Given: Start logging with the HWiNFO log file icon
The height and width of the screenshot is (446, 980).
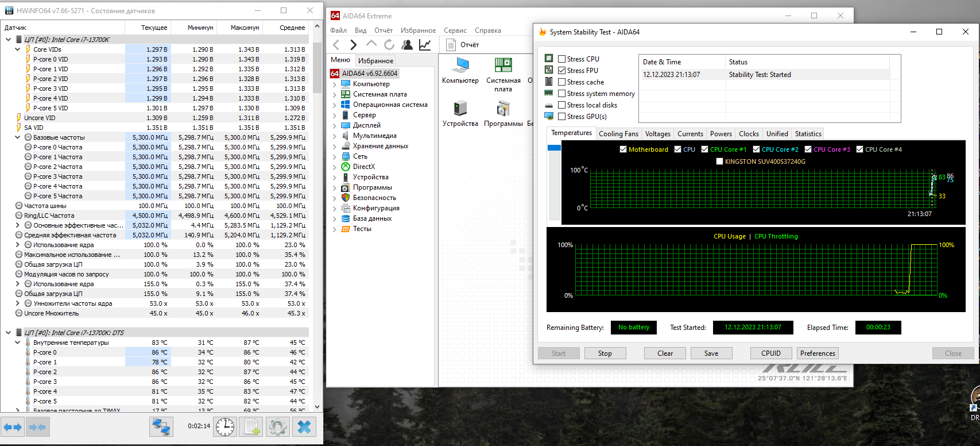Looking at the screenshot, I should [x=251, y=427].
